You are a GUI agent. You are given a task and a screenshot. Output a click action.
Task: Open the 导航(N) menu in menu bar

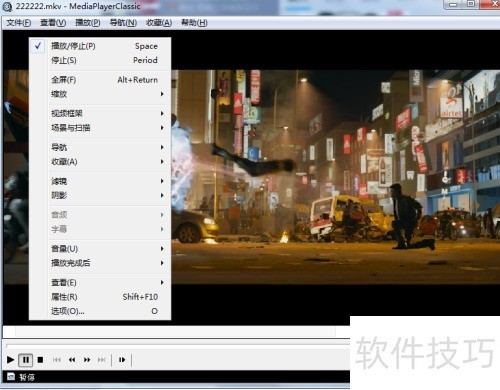123,23
